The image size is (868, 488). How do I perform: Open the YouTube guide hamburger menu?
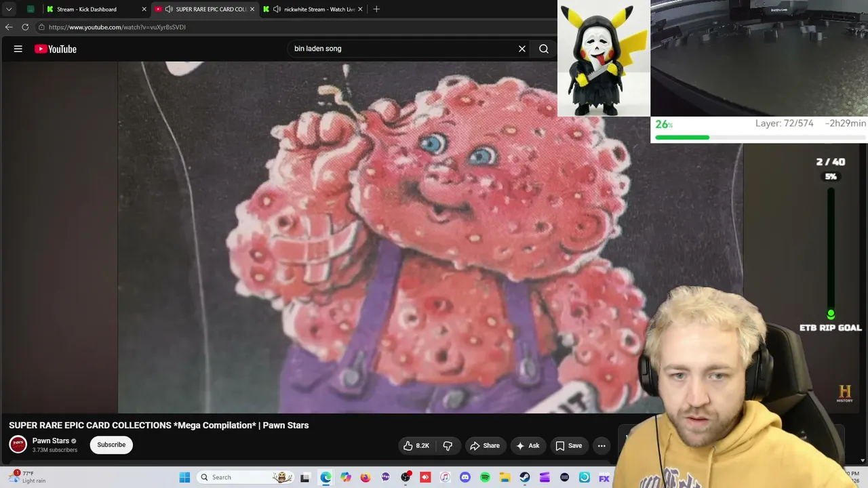pos(18,49)
